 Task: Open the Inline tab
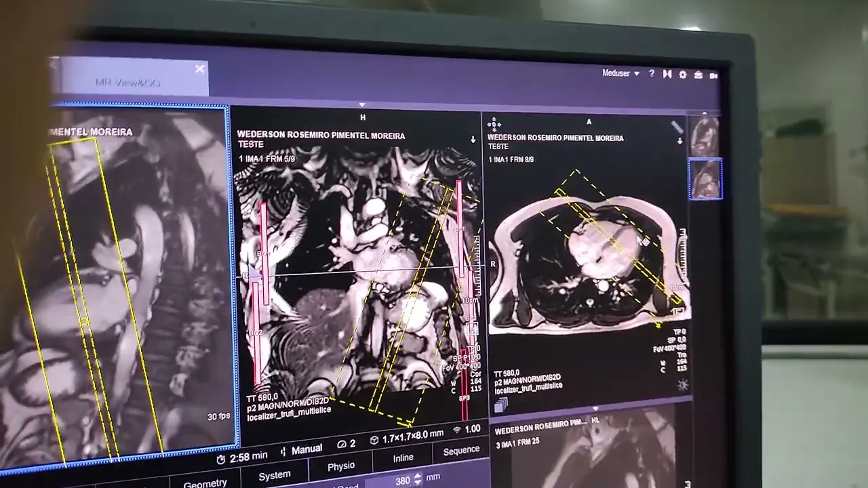tap(403, 458)
